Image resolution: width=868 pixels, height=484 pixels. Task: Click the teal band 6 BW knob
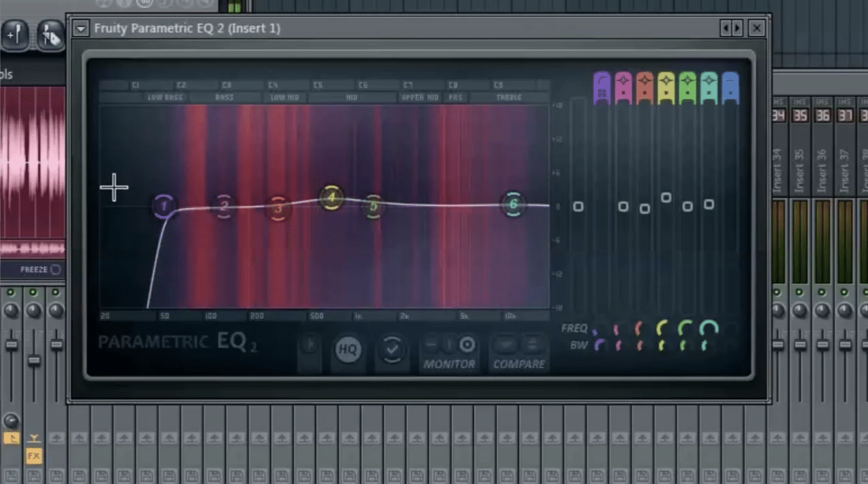click(x=704, y=346)
